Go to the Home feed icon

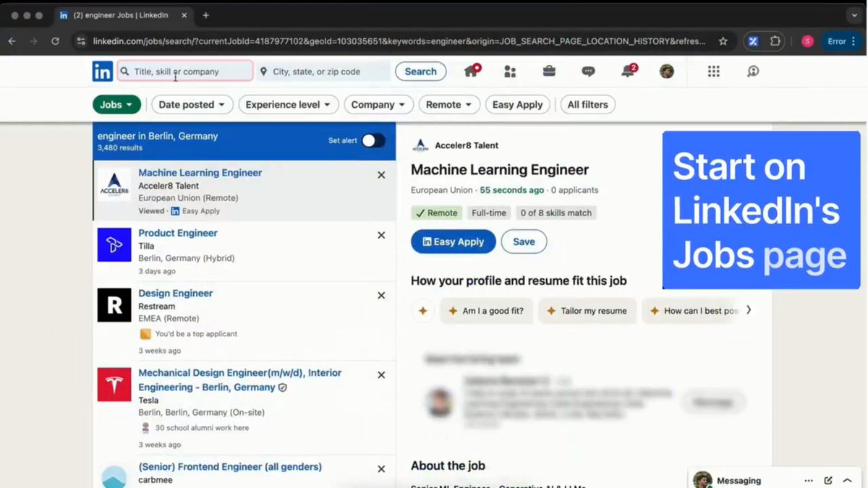click(472, 71)
